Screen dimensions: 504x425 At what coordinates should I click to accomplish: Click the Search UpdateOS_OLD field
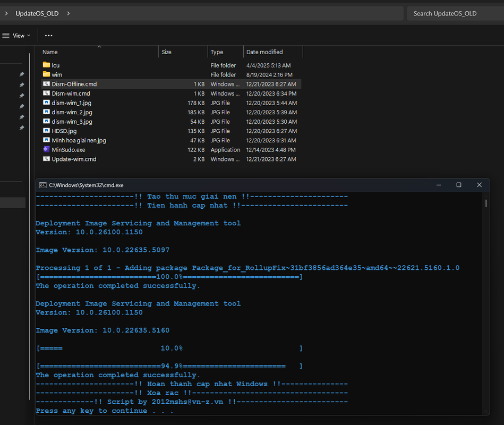click(455, 13)
